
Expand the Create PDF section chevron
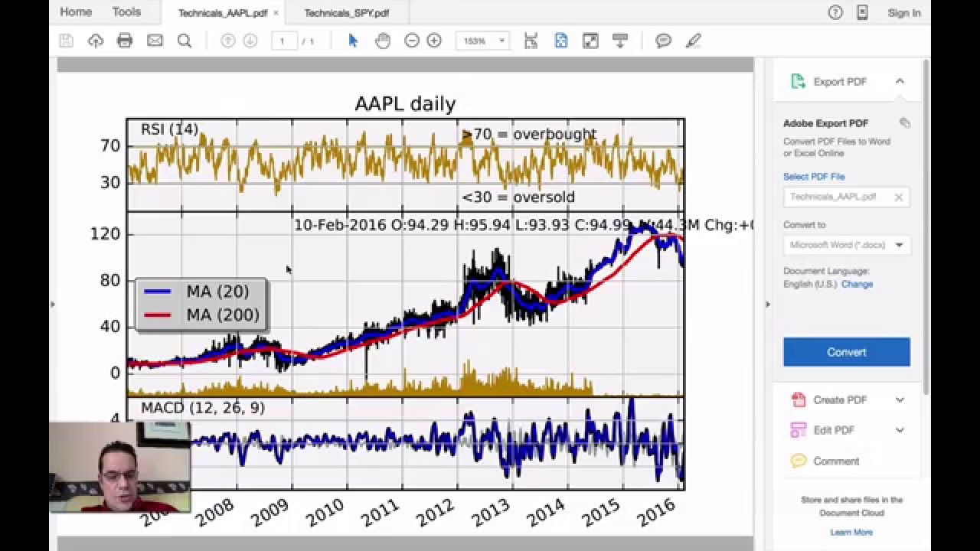(x=900, y=399)
